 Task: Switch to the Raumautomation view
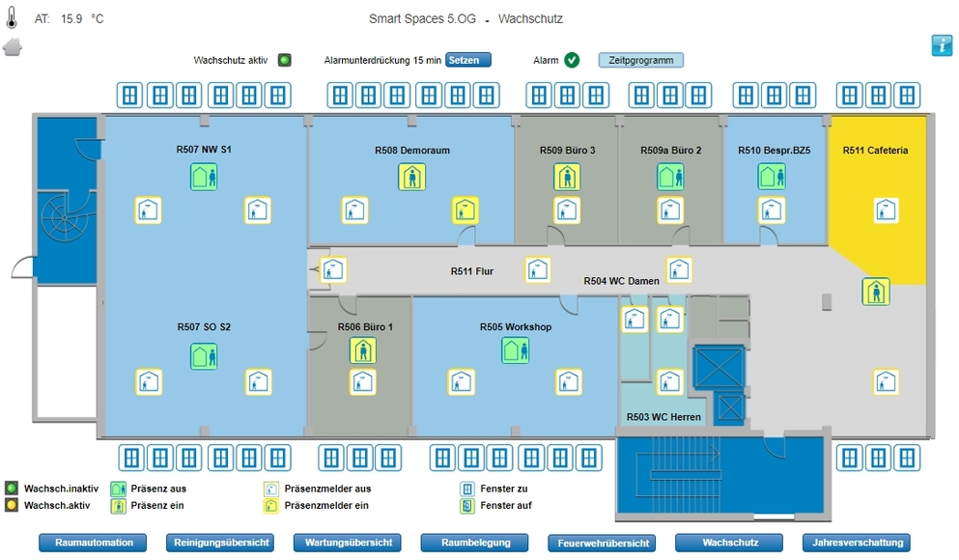click(93, 543)
